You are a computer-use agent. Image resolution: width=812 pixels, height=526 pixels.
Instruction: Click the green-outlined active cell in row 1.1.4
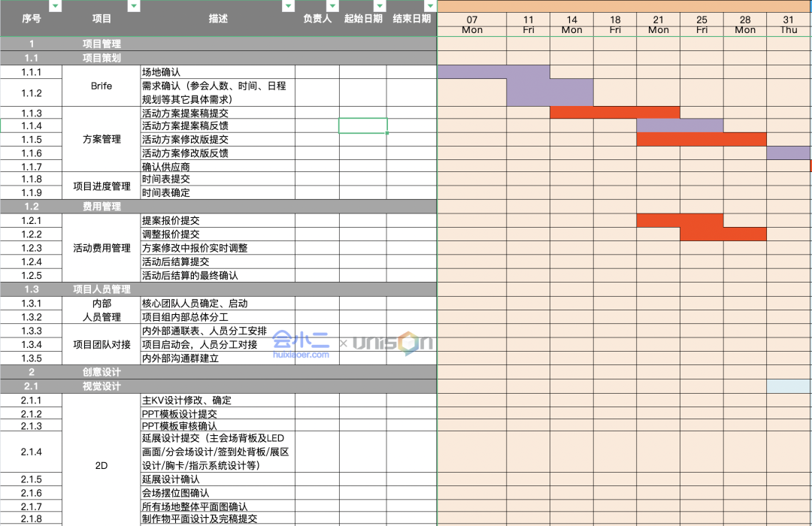(362, 126)
